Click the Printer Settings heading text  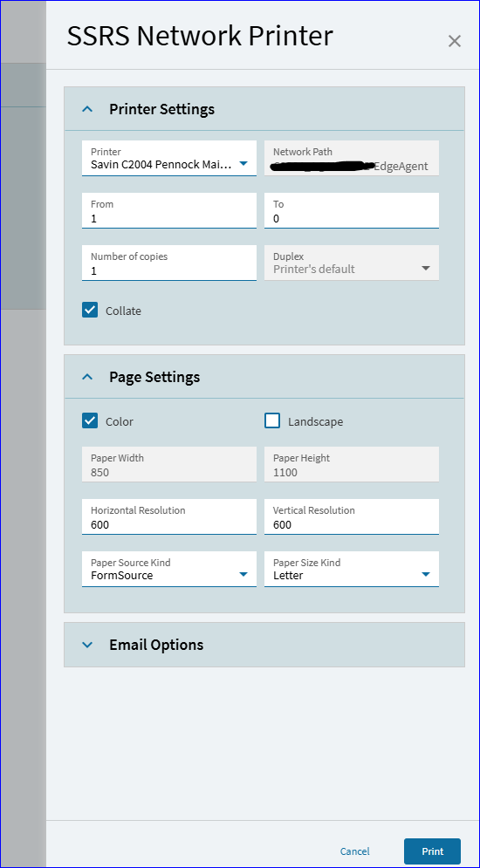tap(161, 109)
